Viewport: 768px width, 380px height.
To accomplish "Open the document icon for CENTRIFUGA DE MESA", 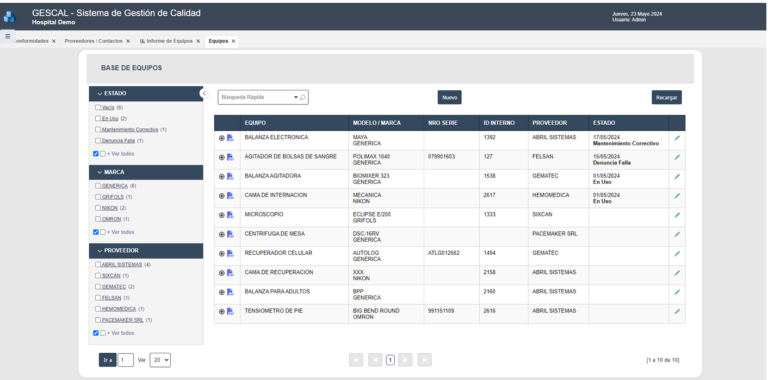I will pos(230,234).
